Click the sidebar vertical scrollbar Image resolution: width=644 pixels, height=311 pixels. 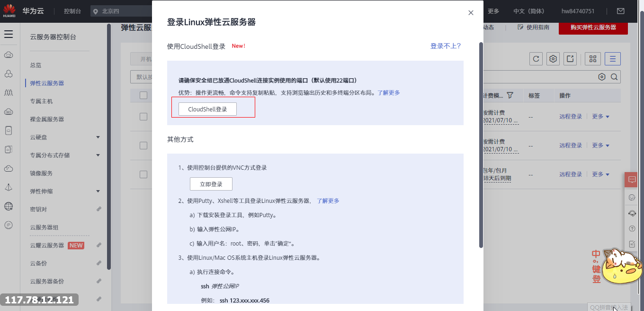109,147
